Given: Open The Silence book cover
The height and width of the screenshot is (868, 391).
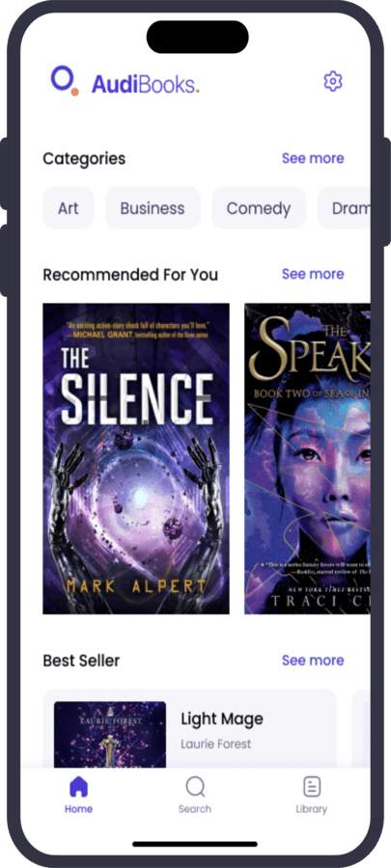Looking at the screenshot, I should click(136, 459).
